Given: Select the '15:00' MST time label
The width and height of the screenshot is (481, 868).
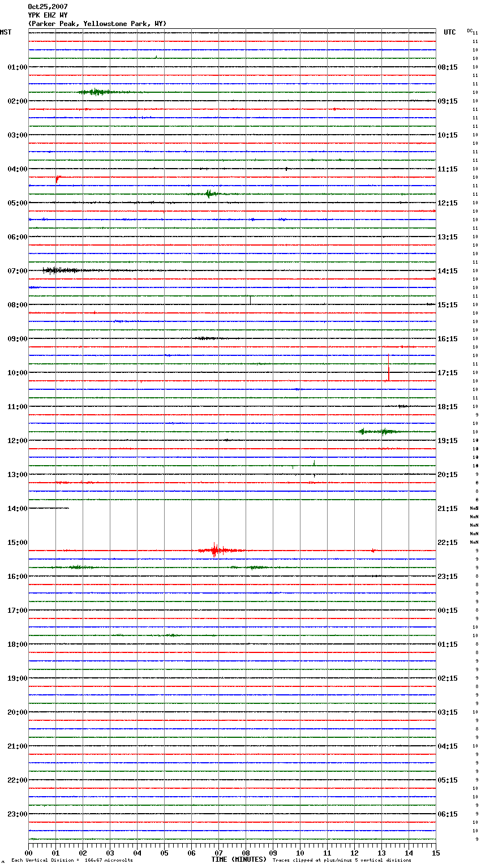Looking at the screenshot, I should pos(18,543).
